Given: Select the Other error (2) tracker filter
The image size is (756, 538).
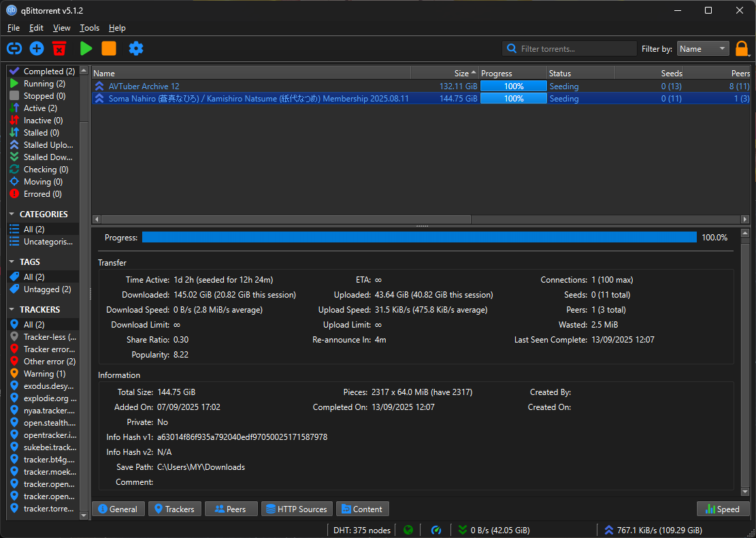Looking at the screenshot, I should (x=43, y=362).
